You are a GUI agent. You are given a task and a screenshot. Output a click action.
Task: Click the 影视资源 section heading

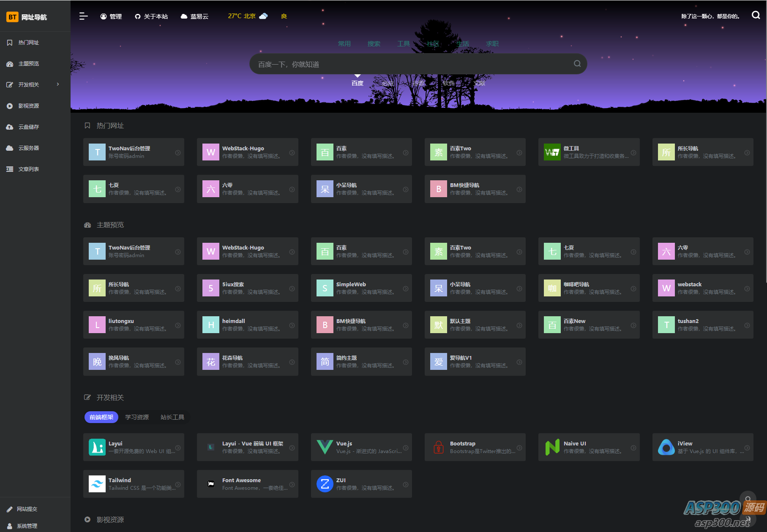coord(110,520)
